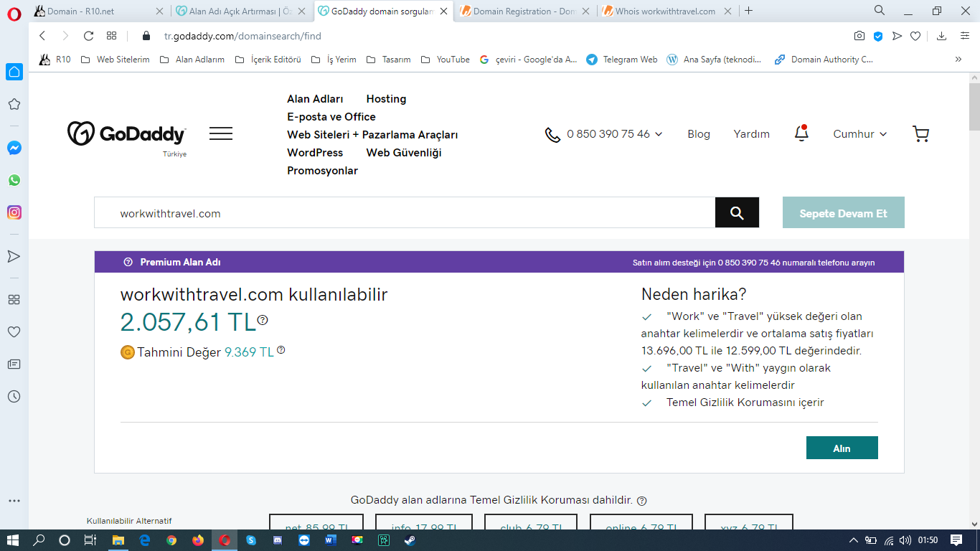Open Steam from the taskbar
The width and height of the screenshot is (980, 551).
(409, 540)
